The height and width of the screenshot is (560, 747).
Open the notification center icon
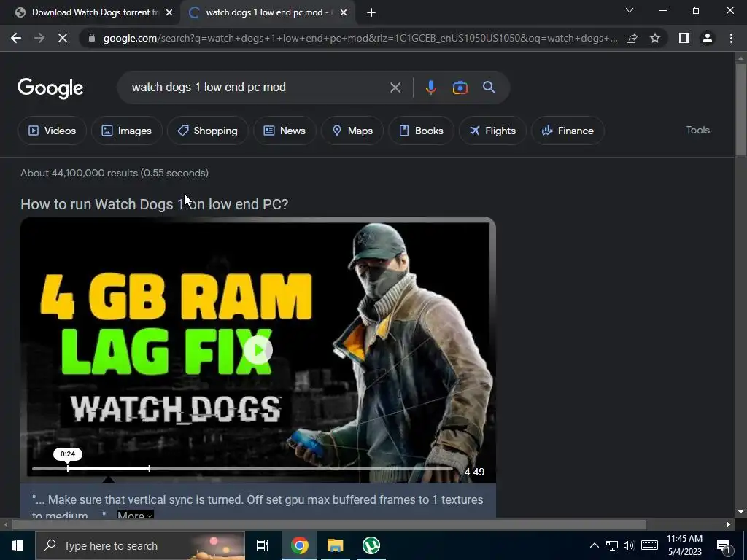coord(723,546)
